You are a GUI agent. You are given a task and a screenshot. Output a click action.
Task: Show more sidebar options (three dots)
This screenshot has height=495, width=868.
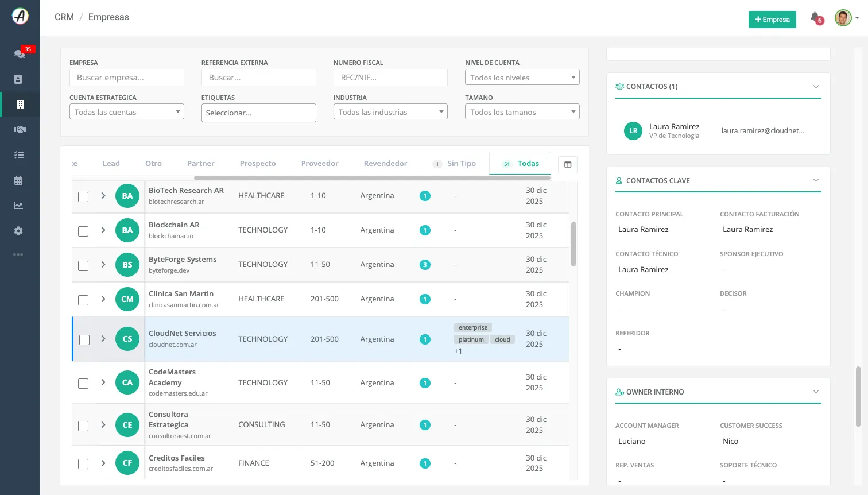18,254
